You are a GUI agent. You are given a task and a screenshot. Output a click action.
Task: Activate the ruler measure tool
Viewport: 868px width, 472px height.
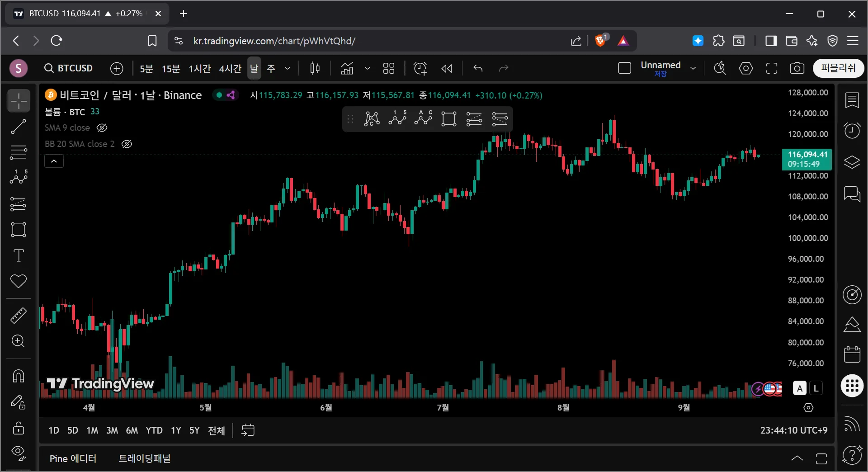point(19,316)
